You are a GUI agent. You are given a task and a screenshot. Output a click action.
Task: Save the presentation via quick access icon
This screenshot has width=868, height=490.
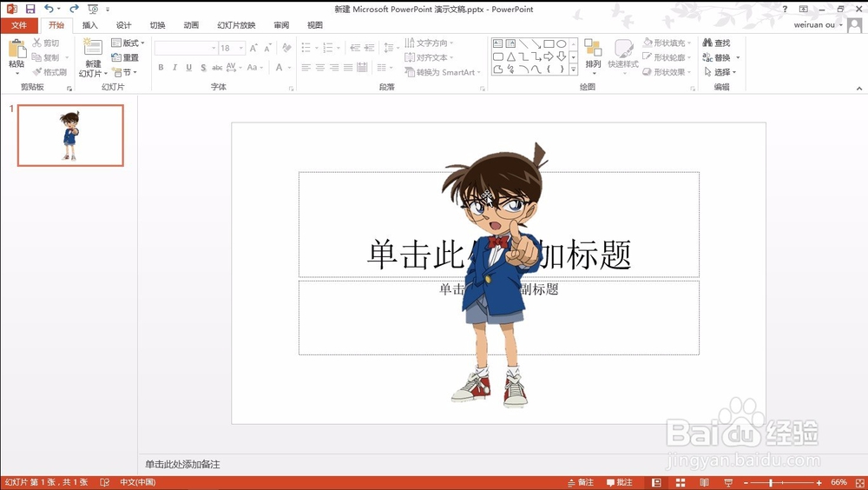(x=30, y=9)
